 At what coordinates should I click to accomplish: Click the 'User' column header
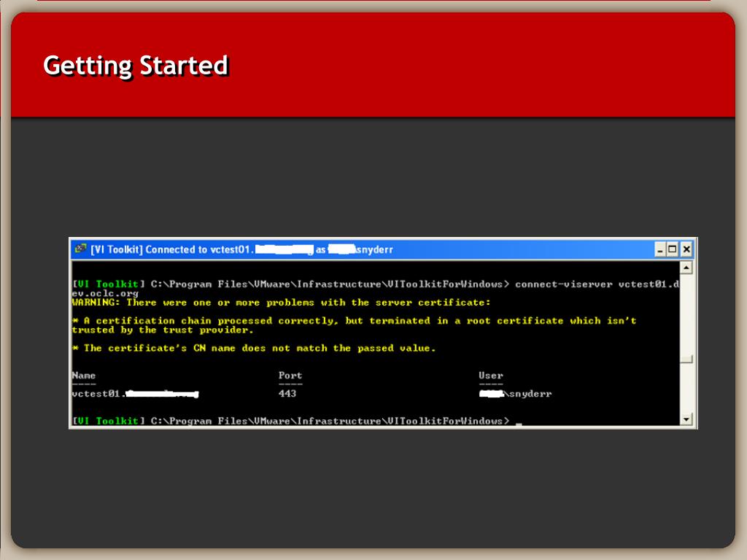pos(491,376)
